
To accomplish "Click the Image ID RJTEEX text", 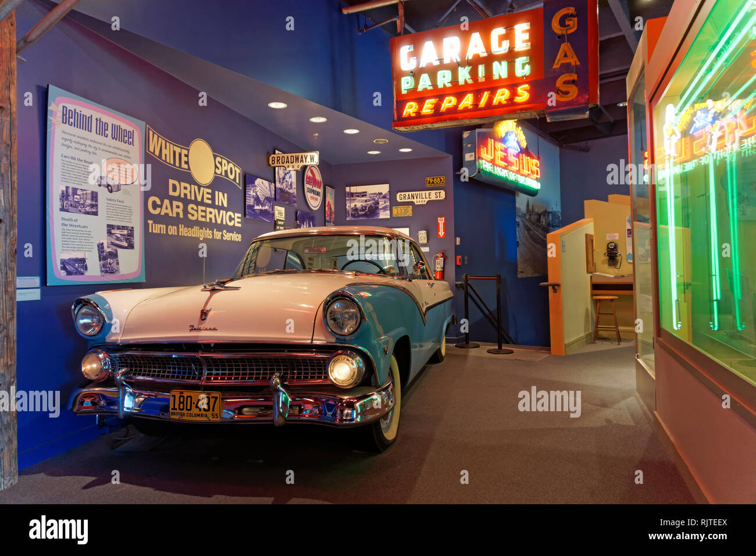I will (x=694, y=522).
